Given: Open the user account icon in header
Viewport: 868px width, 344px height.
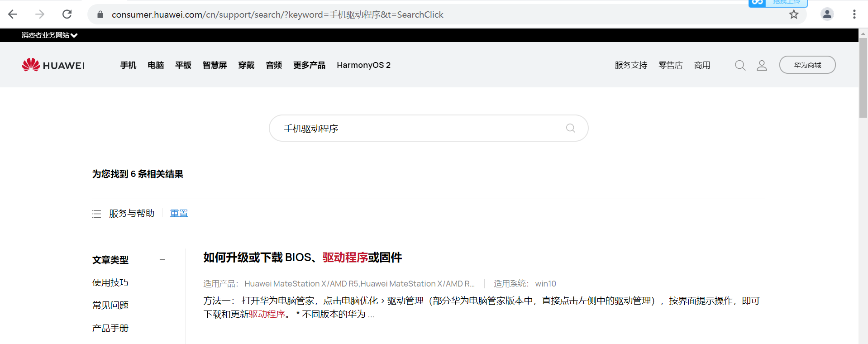Looking at the screenshot, I should click(x=762, y=65).
